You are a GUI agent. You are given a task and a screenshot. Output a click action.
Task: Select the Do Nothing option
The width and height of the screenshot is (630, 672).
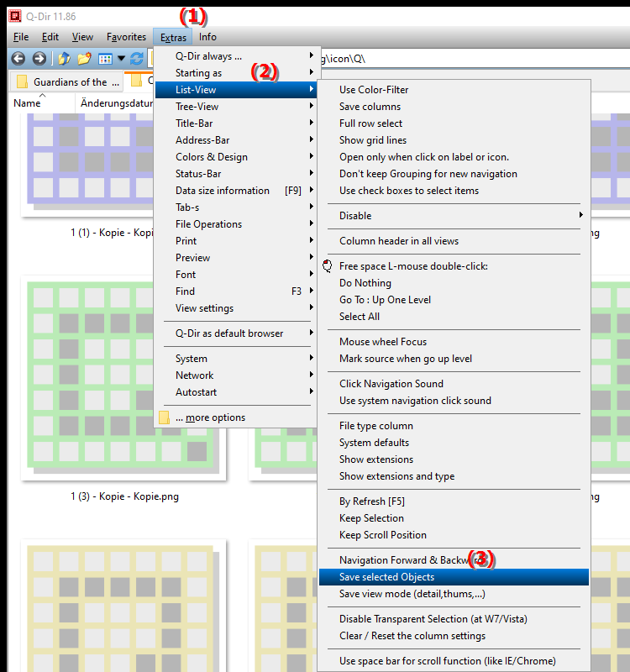[454, 283]
